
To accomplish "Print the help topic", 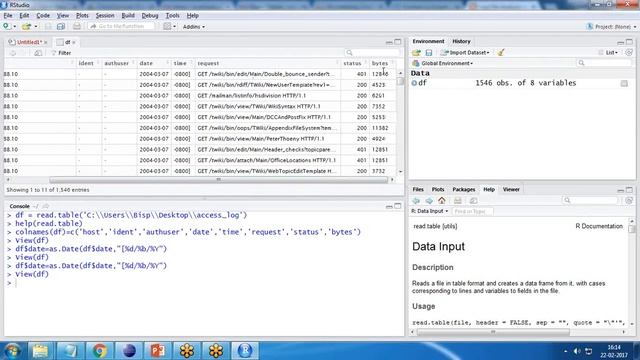I will click(458, 200).
